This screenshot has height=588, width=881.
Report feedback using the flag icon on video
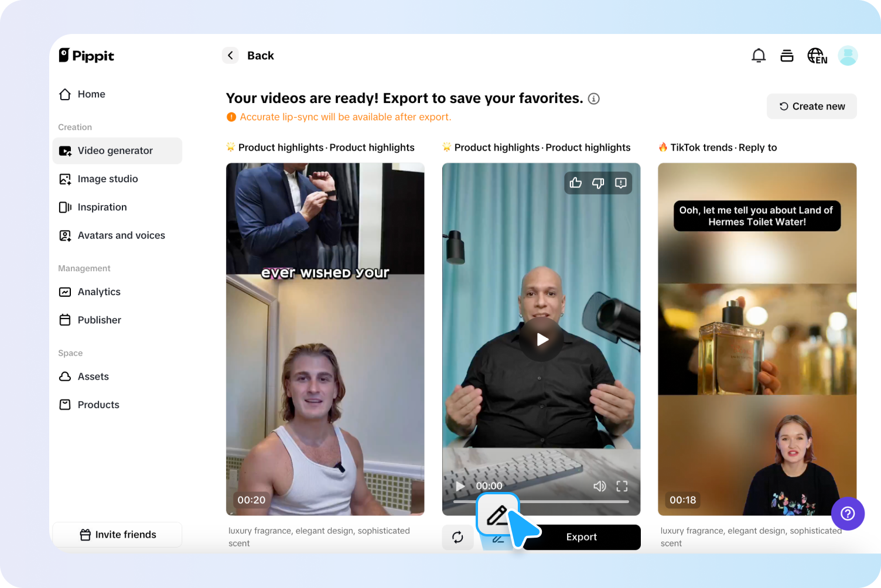point(620,183)
